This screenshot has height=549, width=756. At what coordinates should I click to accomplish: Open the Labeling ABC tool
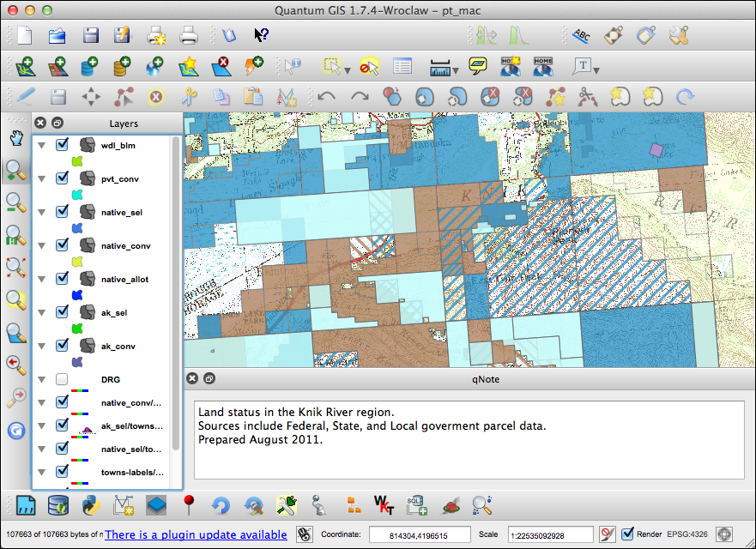pyautogui.click(x=582, y=35)
